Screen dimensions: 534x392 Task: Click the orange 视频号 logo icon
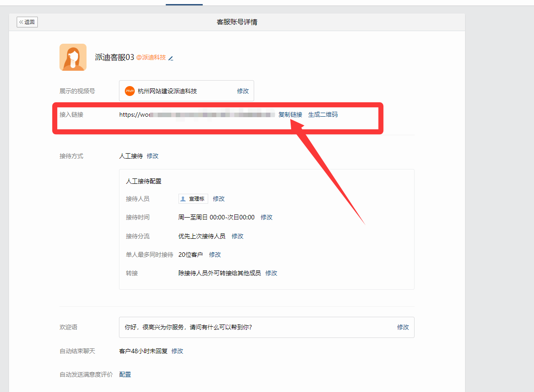tap(130, 91)
